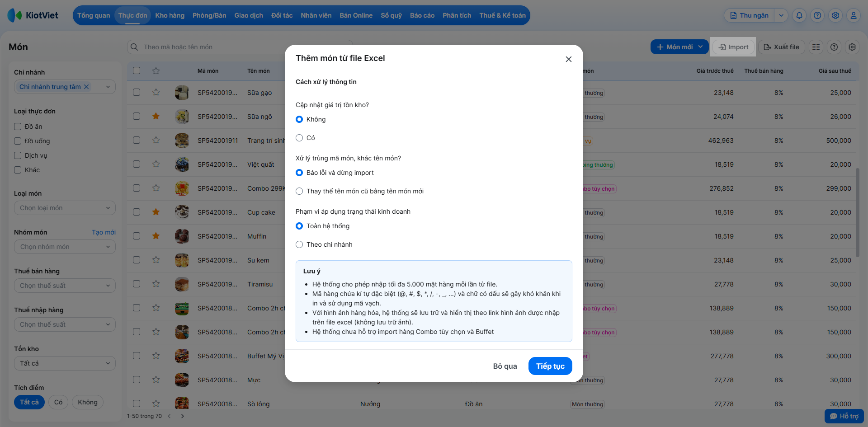This screenshot has width=868, height=427.
Task: Select Báo lỗi và dừng import option
Action: [x=299, y=173]
